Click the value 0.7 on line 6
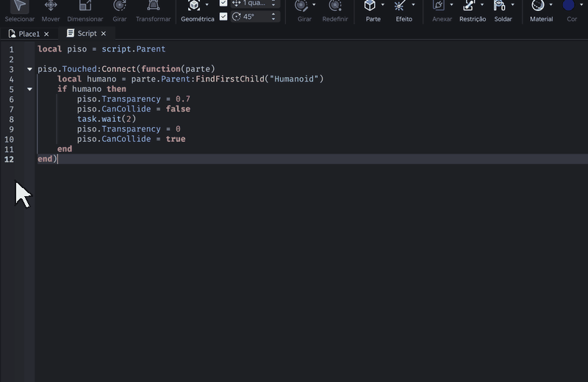 183,99
